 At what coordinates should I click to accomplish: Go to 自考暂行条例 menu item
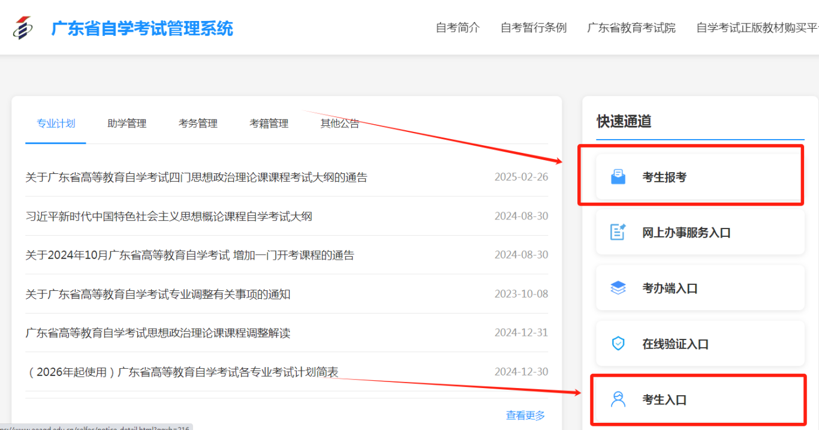tap(533, 28)
